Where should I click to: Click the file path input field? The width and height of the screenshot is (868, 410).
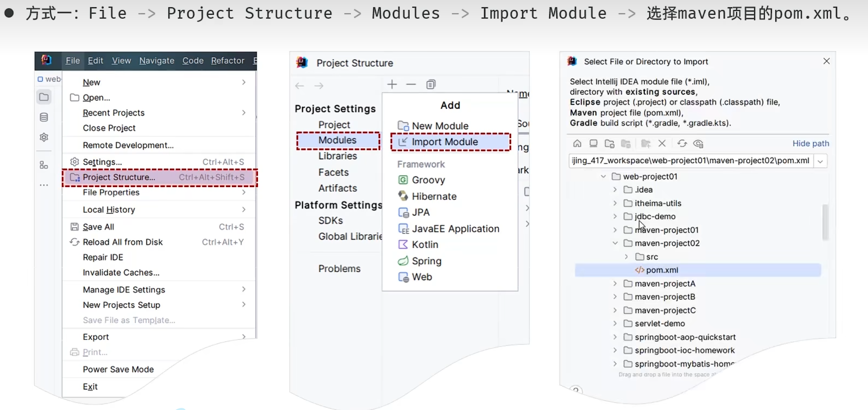[691, 161]
